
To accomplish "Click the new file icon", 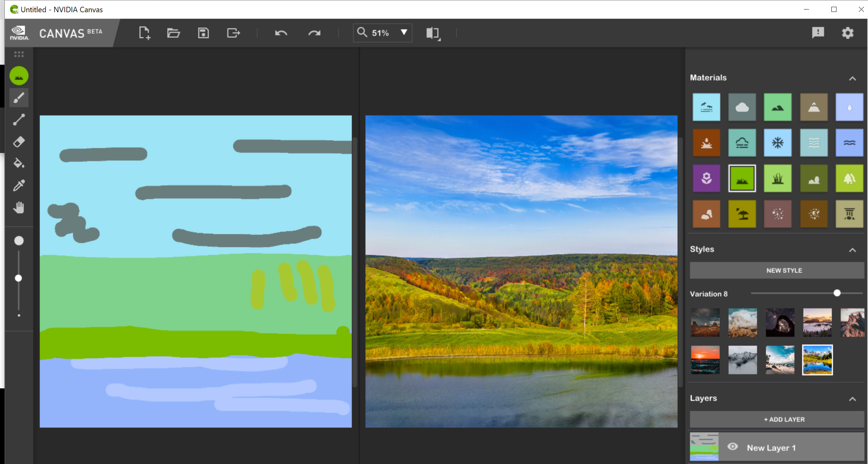I will tap(144, 33).
